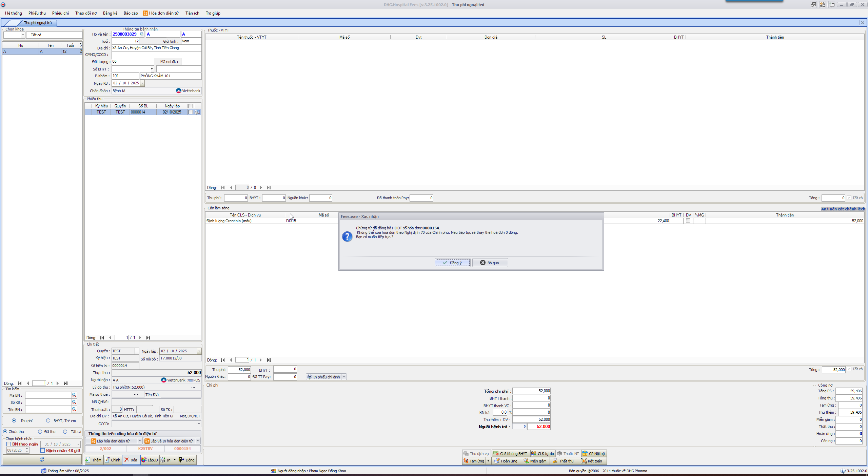Expand the Lập hóa đơn điện tử dropdown arrow
The width and height of the screenshot is (868, 476).
click(140, 441)
